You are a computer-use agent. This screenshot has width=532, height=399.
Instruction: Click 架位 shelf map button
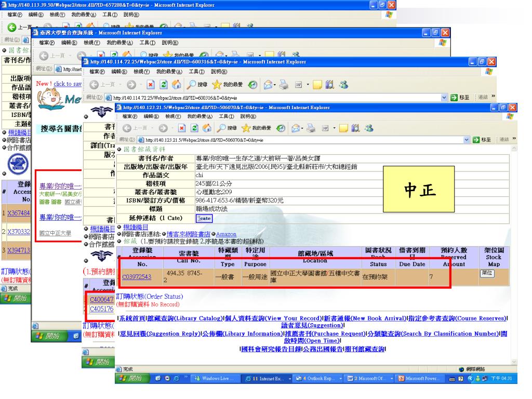click(x=487, y=273)
